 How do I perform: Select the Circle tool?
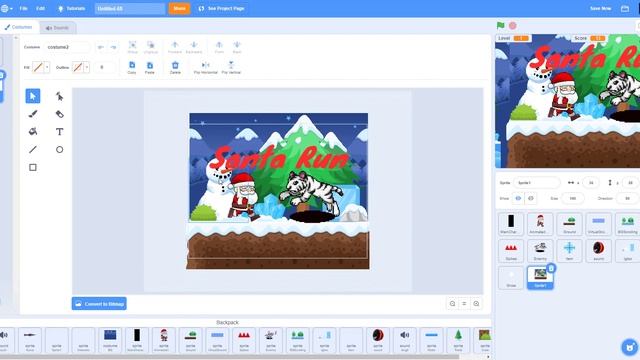coord(60,149)
